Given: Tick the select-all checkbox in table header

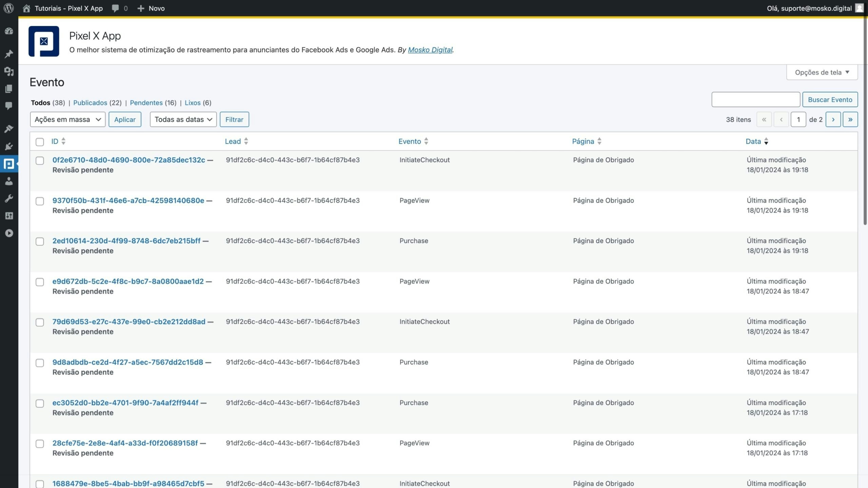Looking at the screenshot, I should pos(40,142).
